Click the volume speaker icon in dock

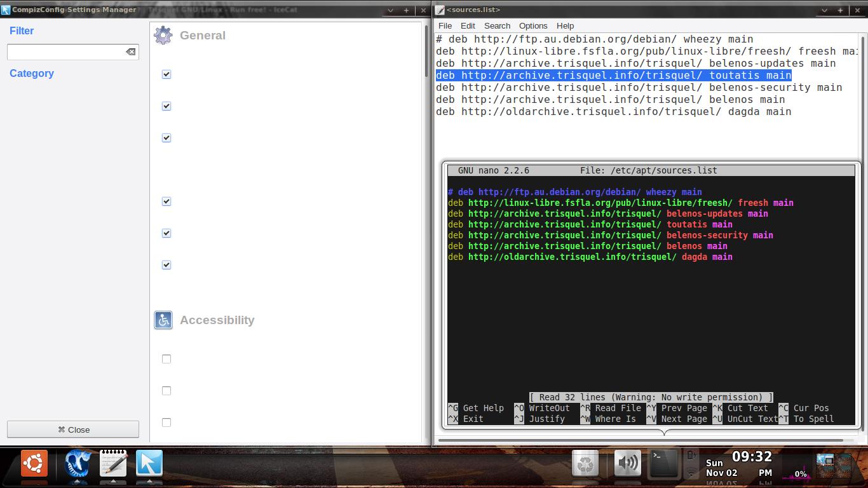pyautogui.click(x=627, y=463)
